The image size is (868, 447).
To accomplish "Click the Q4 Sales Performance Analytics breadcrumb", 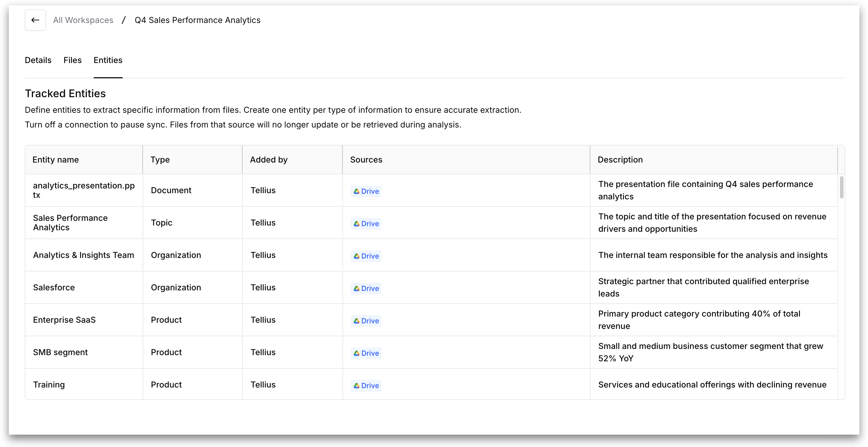I will [197, 20].
